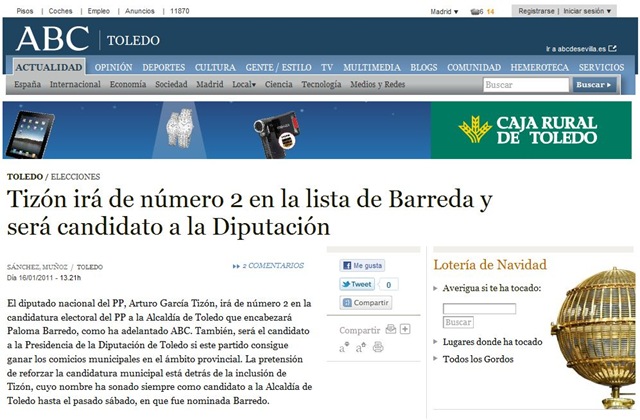Click the Compartir button under Tweet

pyautogui.click(x=366, y=302)
